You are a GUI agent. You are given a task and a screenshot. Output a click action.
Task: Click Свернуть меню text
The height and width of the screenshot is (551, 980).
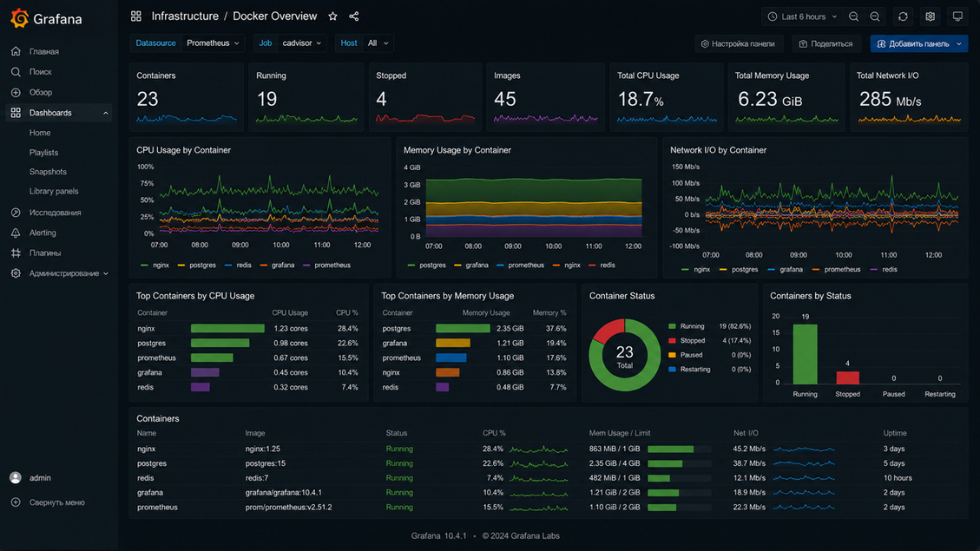tap(57, 502)
